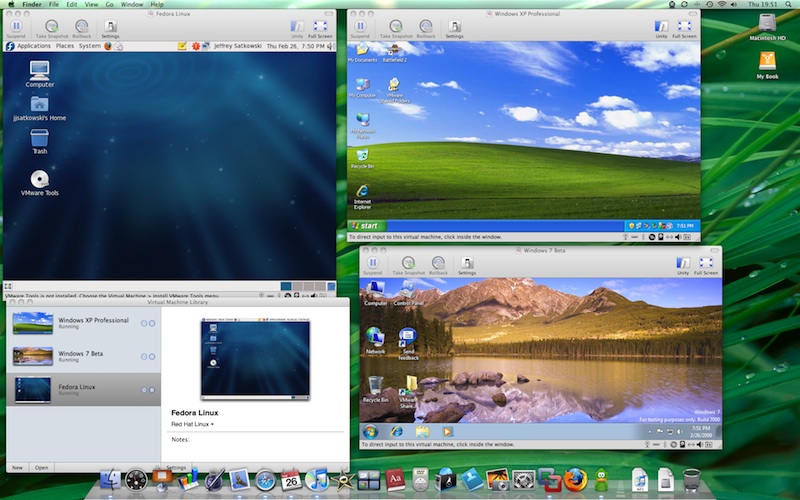Take Snapshot of the Windows XP Professional VM
800x500 pixels.
coord(396,29)
